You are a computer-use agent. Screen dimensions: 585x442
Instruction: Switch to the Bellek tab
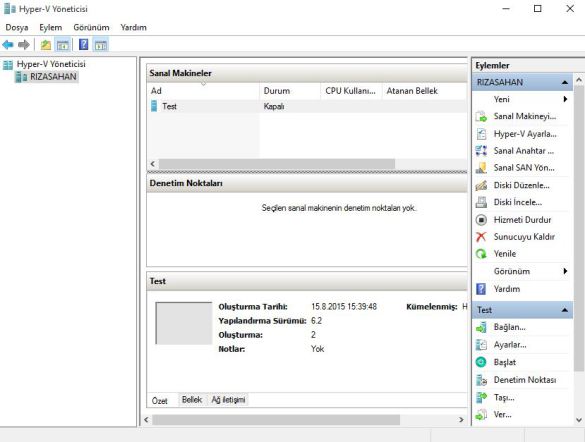click(x=192, y=400)
